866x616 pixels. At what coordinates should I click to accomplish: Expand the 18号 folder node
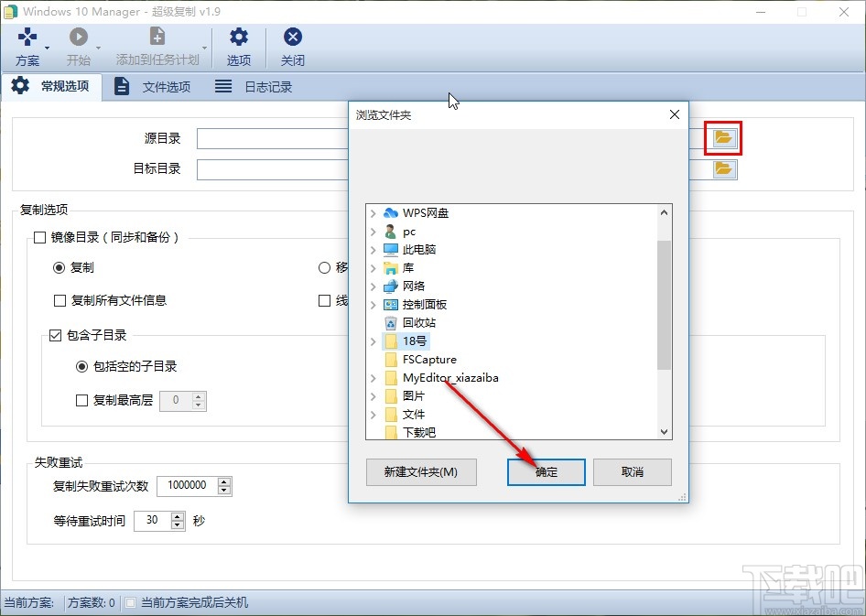[x=372, y=340]
